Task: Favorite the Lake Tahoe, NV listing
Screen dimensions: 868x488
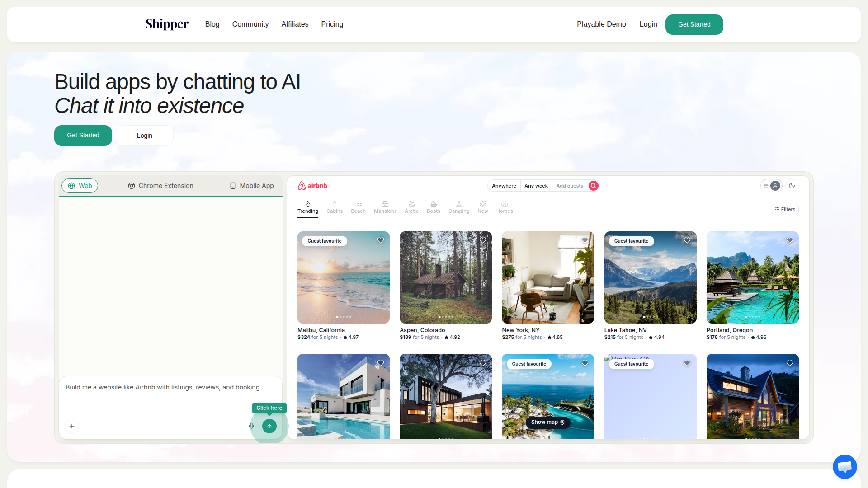Action: pyautogui.click(x=687, y=240)
